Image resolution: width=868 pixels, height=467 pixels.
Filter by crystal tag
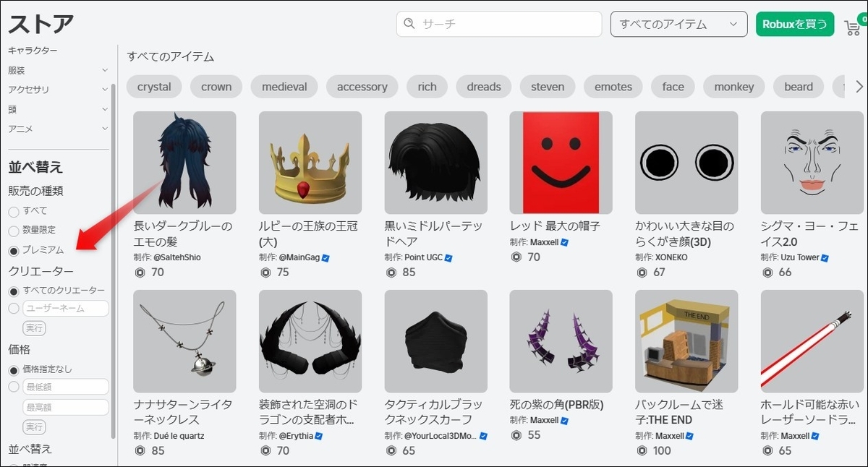[x=154, y=87]
